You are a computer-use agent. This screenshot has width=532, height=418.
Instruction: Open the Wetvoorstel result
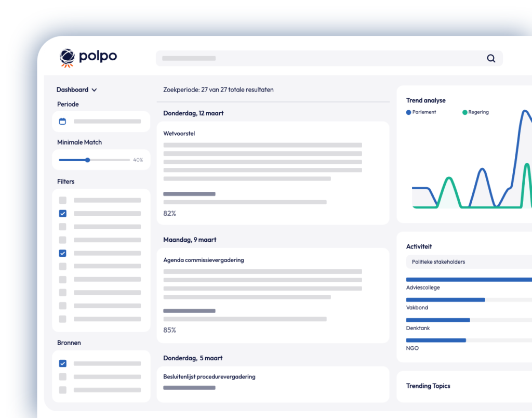[x=179, y=134]
